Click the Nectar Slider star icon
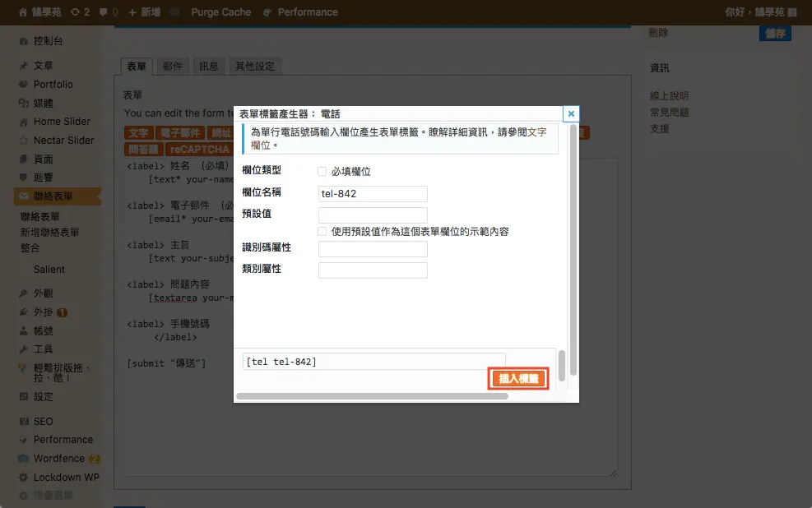This screenshot has height=508, width=812. click(23, 141)
